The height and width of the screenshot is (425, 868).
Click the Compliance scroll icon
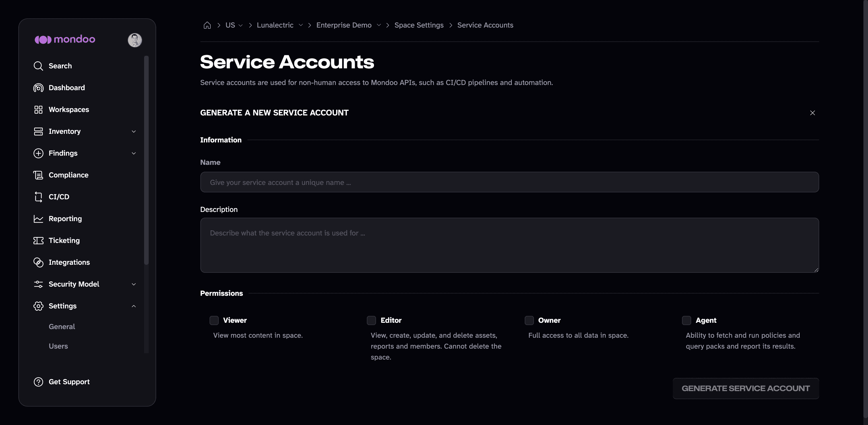(38, 175)
